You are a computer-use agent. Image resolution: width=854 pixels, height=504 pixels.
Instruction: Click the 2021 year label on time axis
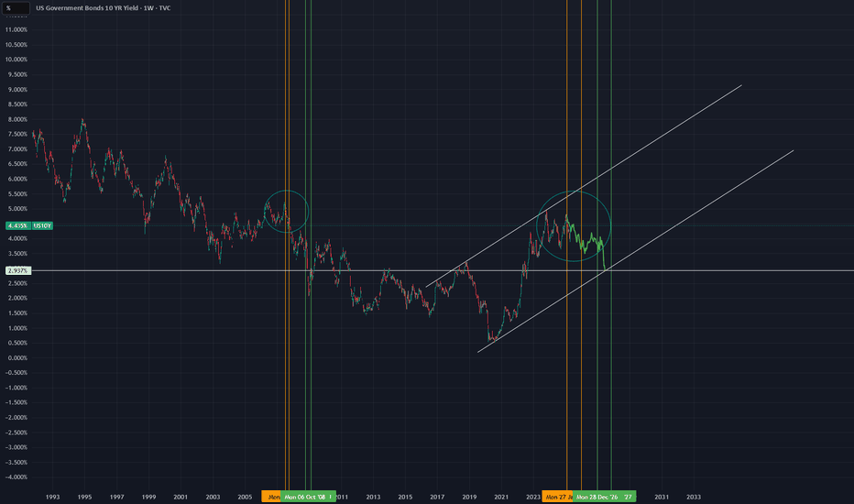tap(501, 497)
